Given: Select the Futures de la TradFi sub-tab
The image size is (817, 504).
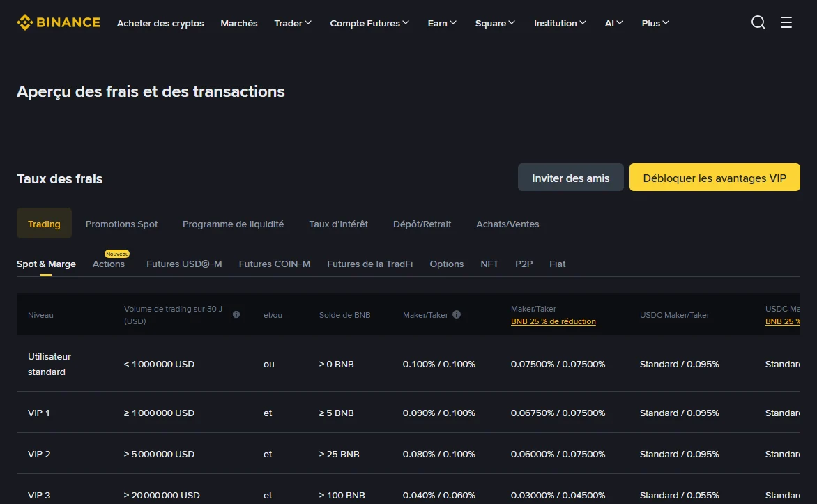Looking at the screenshot, I should (x=370, y=264).
